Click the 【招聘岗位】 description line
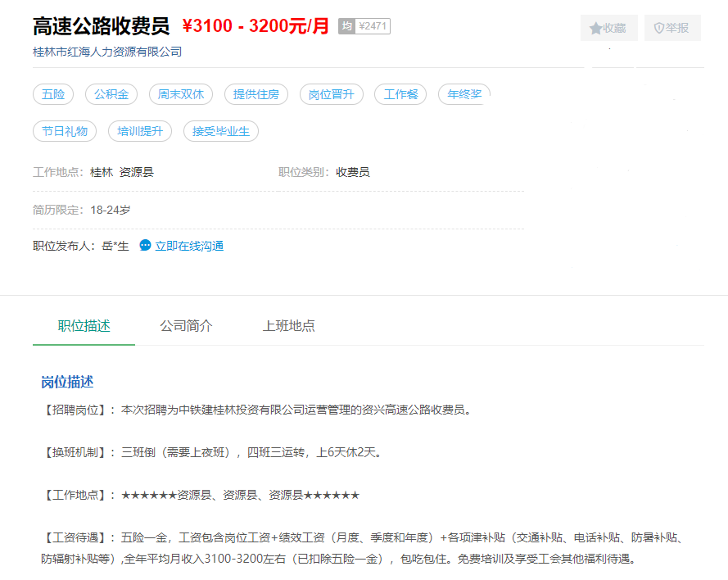Image resolution: width=728 pixels, height=580 pixels. coord(257,410)
